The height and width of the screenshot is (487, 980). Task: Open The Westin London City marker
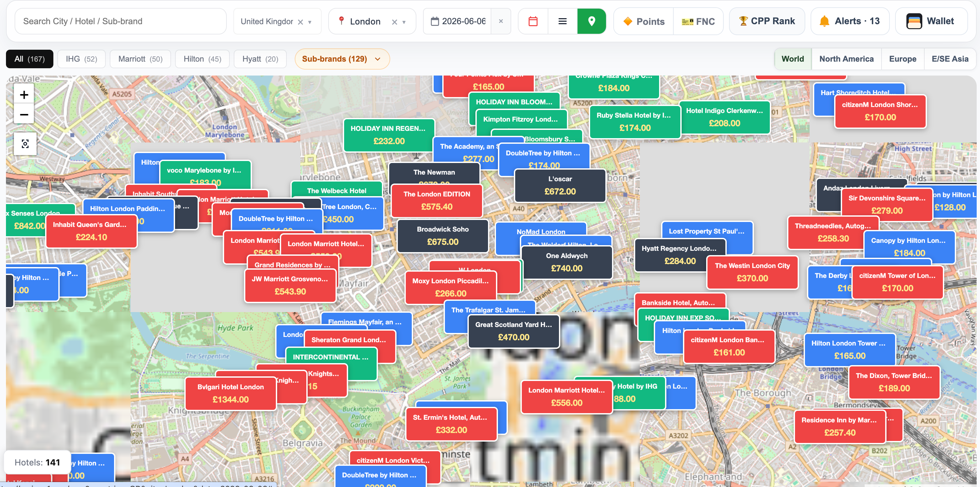[x=752, y=272]
